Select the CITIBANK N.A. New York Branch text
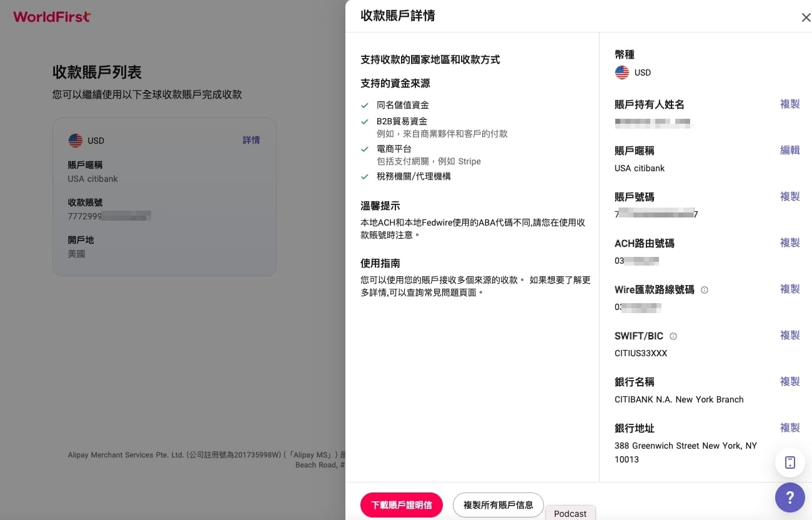The width and height of the screenshot is (812, 520). (679, 399)
